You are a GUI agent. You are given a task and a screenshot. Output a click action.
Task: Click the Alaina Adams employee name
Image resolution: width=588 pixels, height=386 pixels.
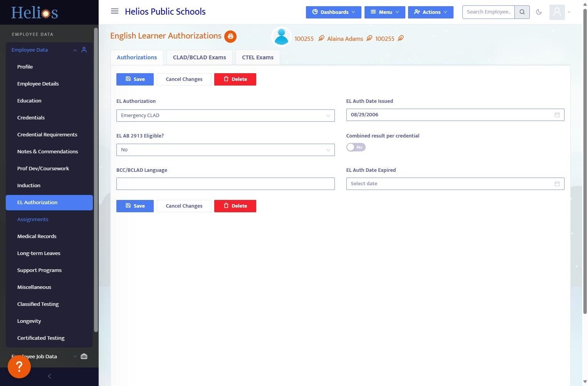[345, 39]
